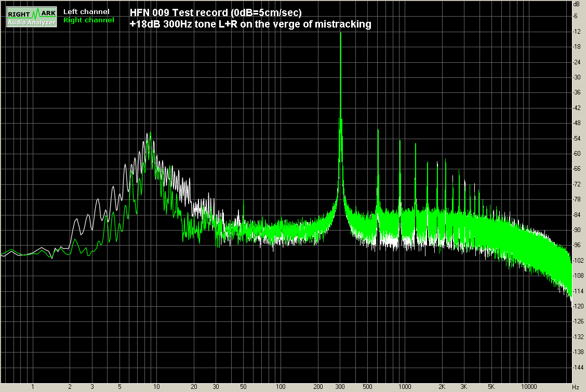Image resolution: width=586 pixels, height=392 pixels.
Task: Click the "-90" dB axis value
Action: click(577, 230)
